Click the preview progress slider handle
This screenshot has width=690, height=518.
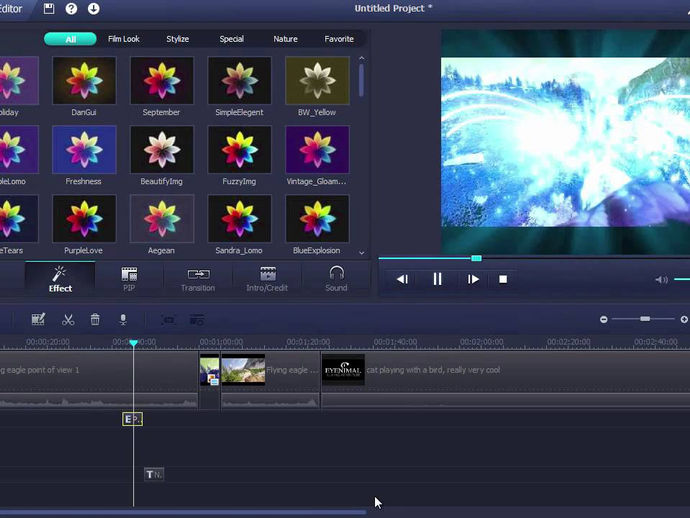click(476, 258)
